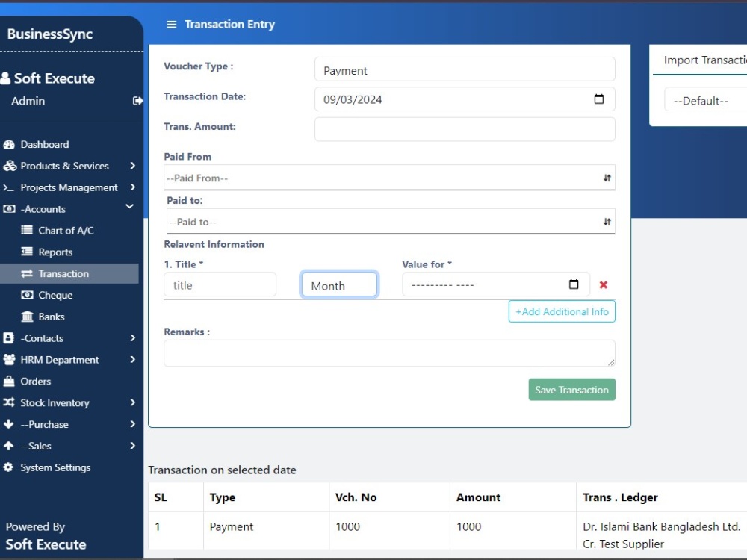Open System Settings menu item

pyautogui.click(x=55, y=467)
